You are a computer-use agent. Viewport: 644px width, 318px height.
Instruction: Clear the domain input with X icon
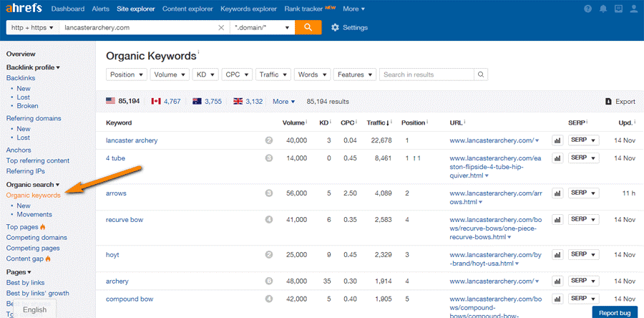[x=221, y=27]
